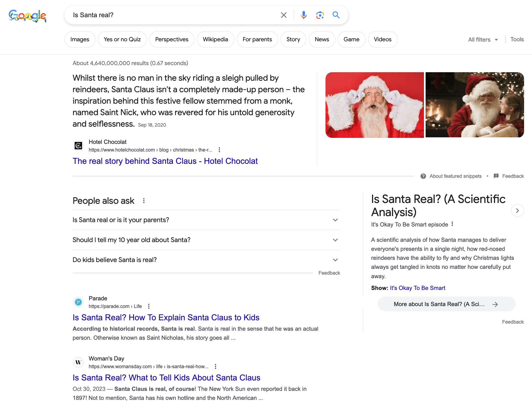
Task: Expand "Should I tell my 10 year old about Santa?"
Action: point(206,240)
